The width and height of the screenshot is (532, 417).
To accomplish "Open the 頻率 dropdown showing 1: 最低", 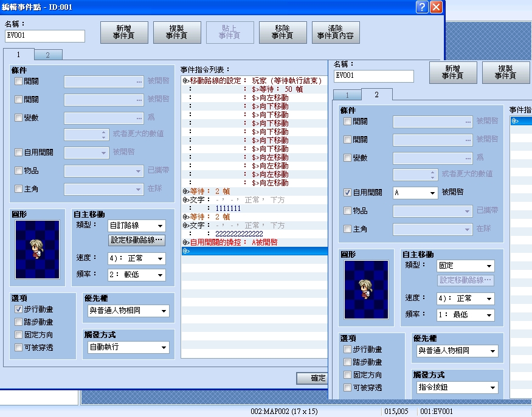I will click(466, 315).
